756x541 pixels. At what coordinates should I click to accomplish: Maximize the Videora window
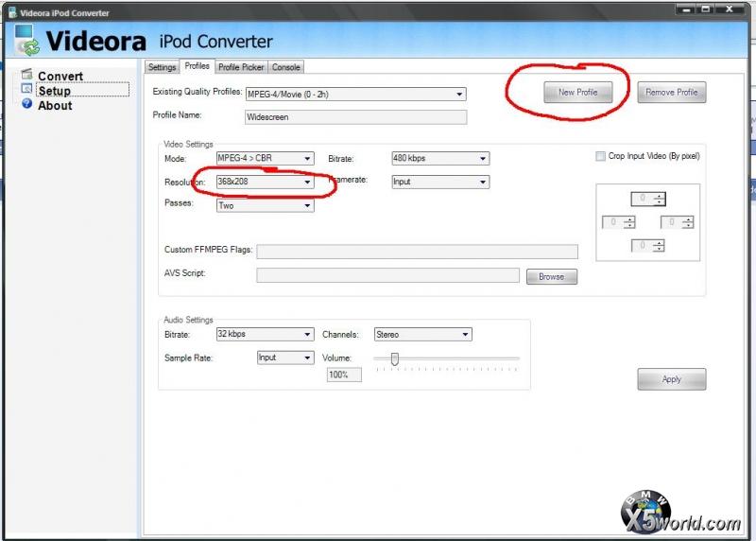pos(706,9)
